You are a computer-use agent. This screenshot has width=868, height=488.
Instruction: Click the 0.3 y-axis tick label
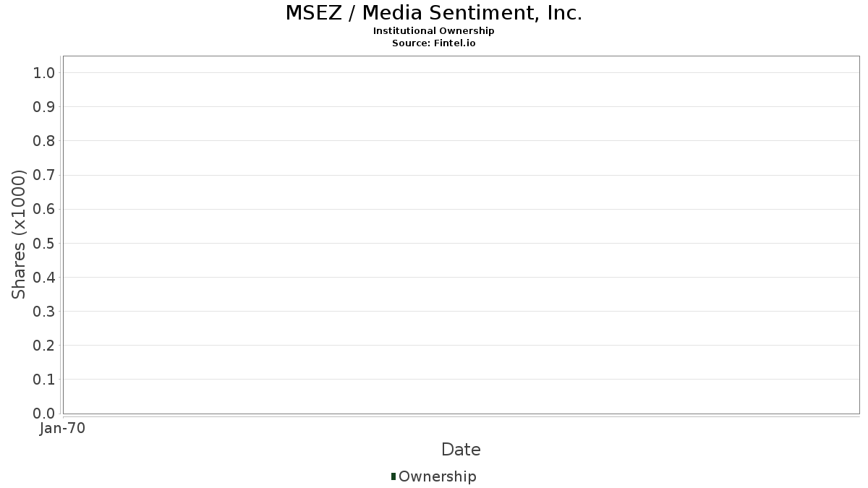(x=43, y=312)
